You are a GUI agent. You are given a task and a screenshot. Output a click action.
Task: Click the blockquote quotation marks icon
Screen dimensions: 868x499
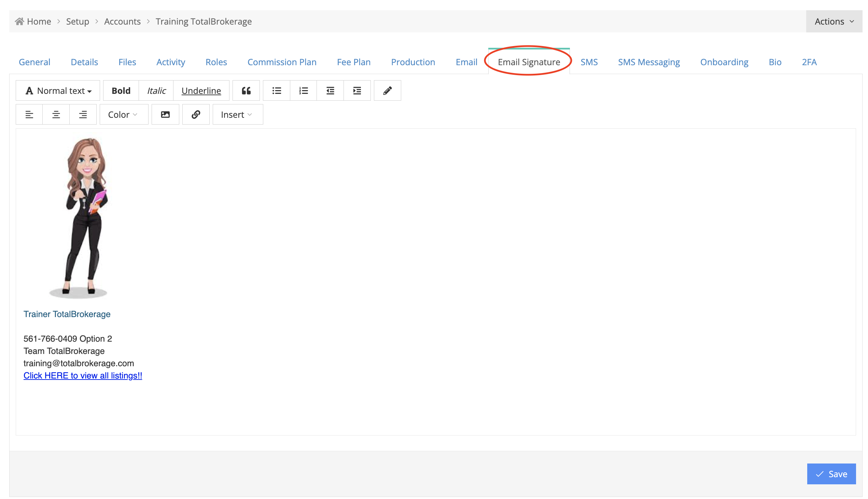point(246,90)
